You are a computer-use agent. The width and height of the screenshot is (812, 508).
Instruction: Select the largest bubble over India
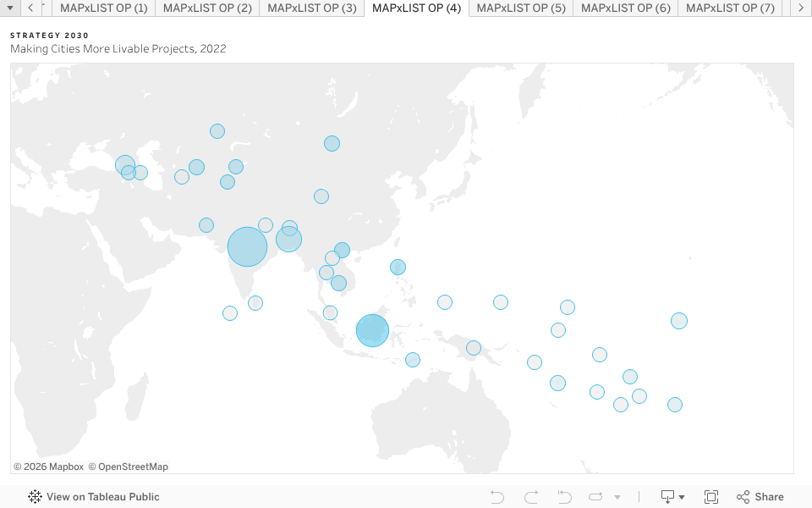click(x=247, y=247)
